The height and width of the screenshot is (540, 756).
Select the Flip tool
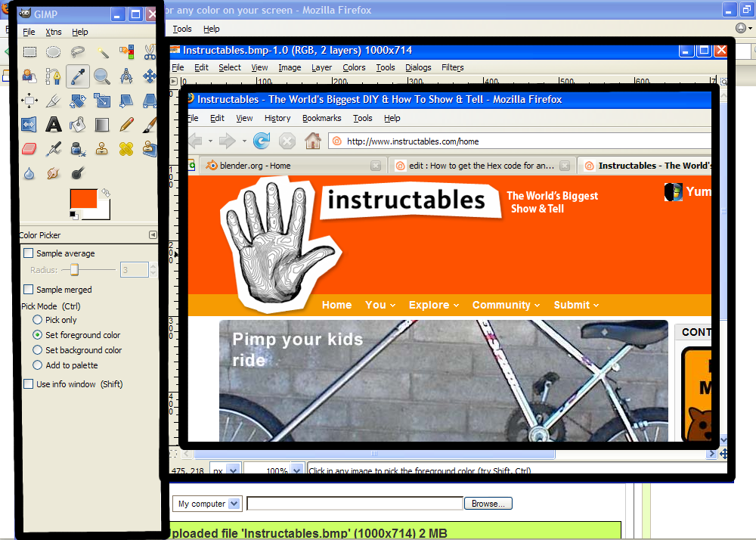pos(29,125)
